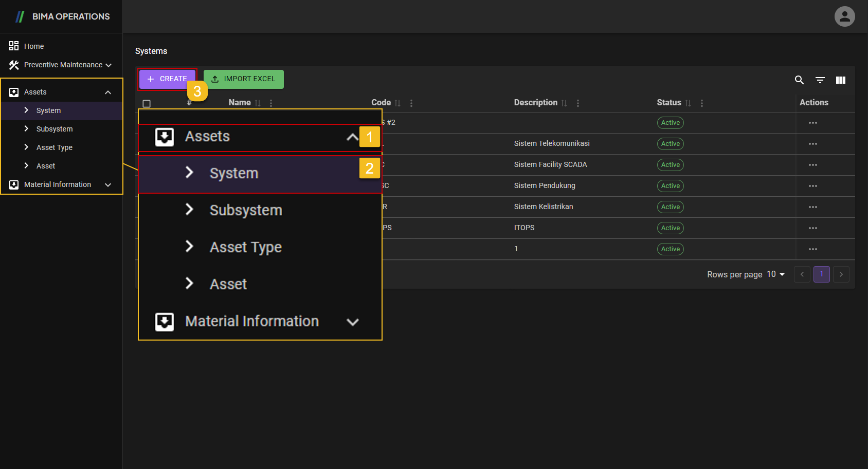Viewport: 868px width, 469px height.
Task: Sort the table by Status column
Action: 688,103
